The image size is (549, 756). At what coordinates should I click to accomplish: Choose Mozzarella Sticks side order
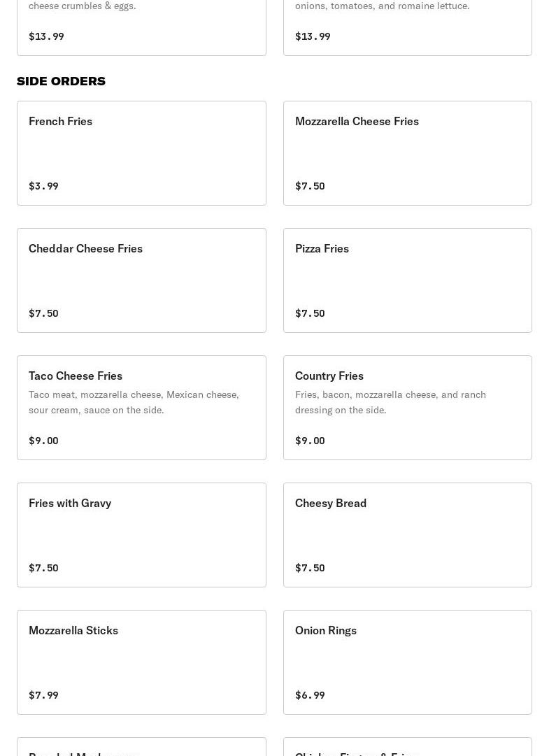(x=141, y=662)
